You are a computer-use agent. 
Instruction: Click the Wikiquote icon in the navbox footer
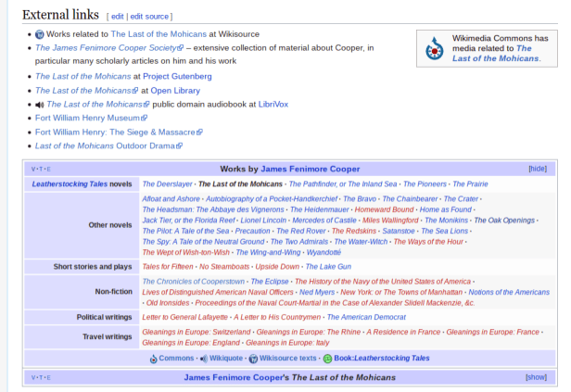click(x=204, y=359)
